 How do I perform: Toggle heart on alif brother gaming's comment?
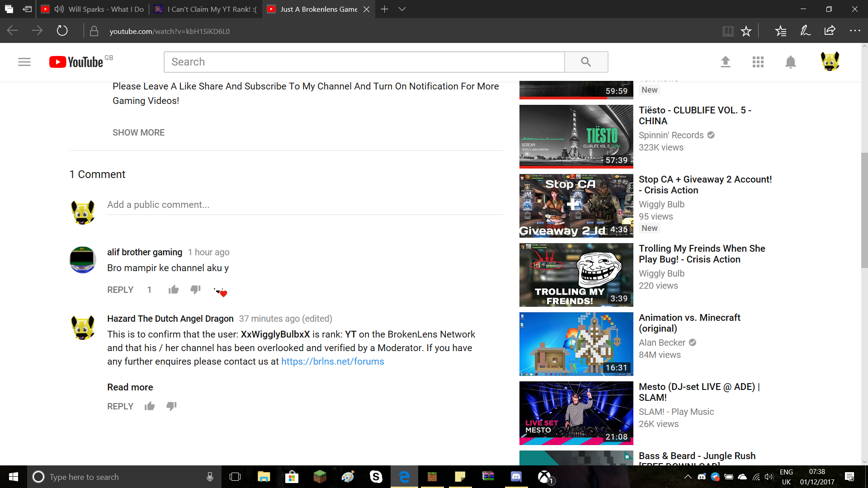pos(221,292)
